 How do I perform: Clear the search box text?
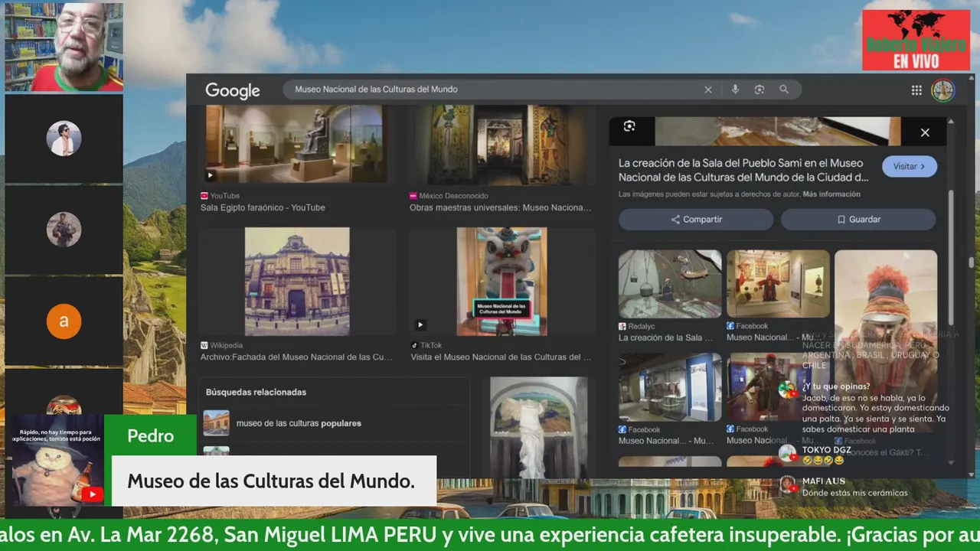coord(708,90)
